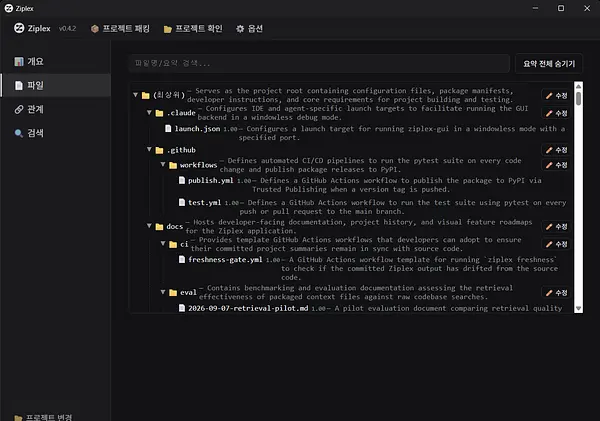Click 수정 for the root folder
Image resolution: width=600 pixels, height=421 pixels.
click(x=556, y=96)
